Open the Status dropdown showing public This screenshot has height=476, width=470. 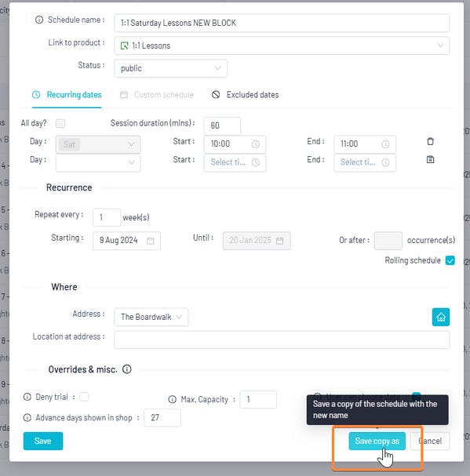pyautogui.click(x=171, y=68)
